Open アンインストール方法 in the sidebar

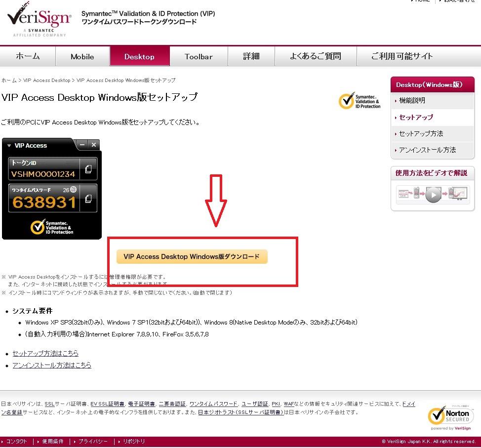(x=433, y=150)
